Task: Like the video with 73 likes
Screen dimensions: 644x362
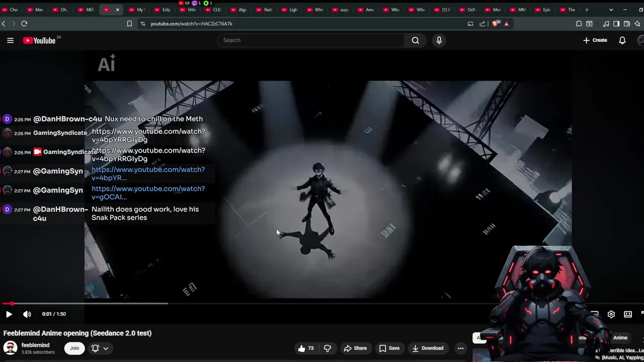Action: [x=306, y=348]
